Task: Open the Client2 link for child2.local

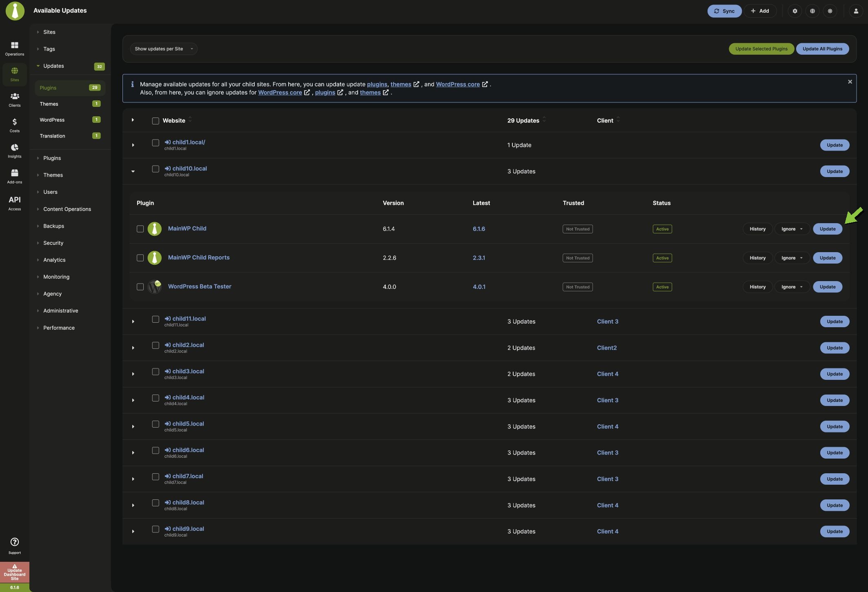Action: [607, 348]
